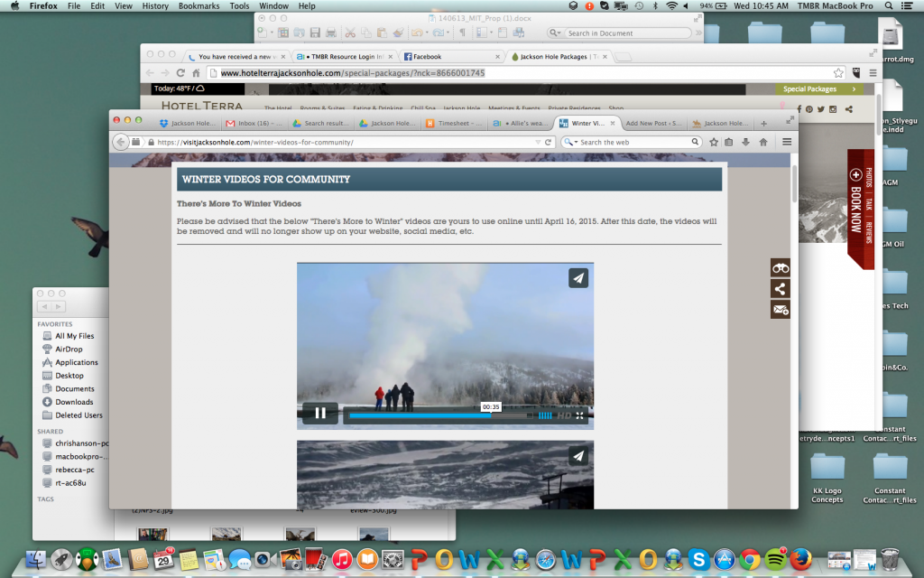Viewport: 924px width, 578px height.
Task: Adjust the geyser video volume bars
Action: pyautogui.click(x=545, y=415)
